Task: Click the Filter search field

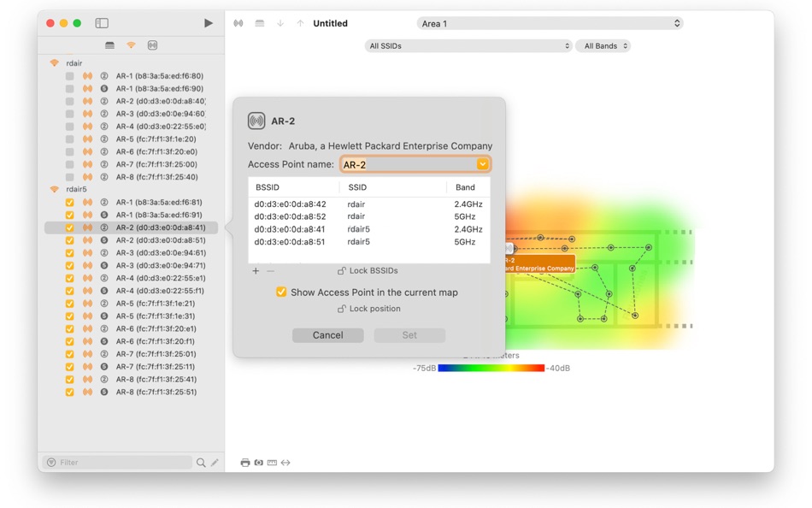Action: [x=118, y=463]
